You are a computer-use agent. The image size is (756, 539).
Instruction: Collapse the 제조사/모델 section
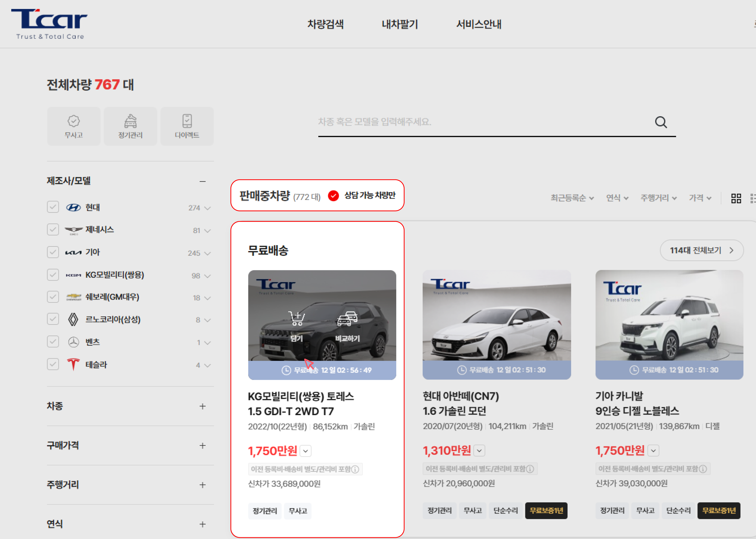click(202, 181)
